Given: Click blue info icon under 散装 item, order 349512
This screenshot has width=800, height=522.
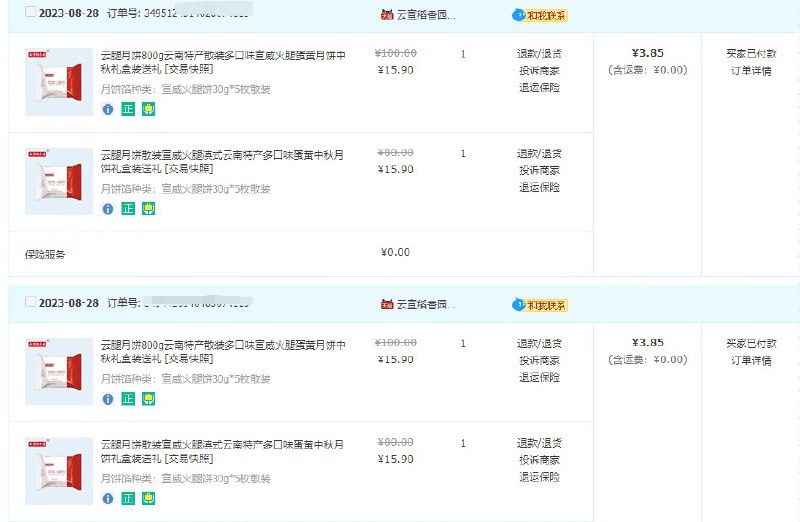Looking at the screenshot, I should 108,209.
